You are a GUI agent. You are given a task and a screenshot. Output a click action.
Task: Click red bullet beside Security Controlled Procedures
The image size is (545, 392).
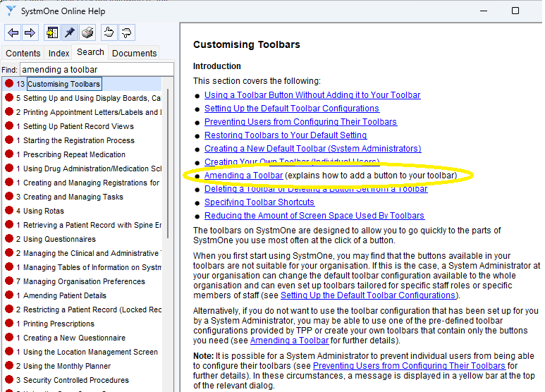[x=9, y=379]
